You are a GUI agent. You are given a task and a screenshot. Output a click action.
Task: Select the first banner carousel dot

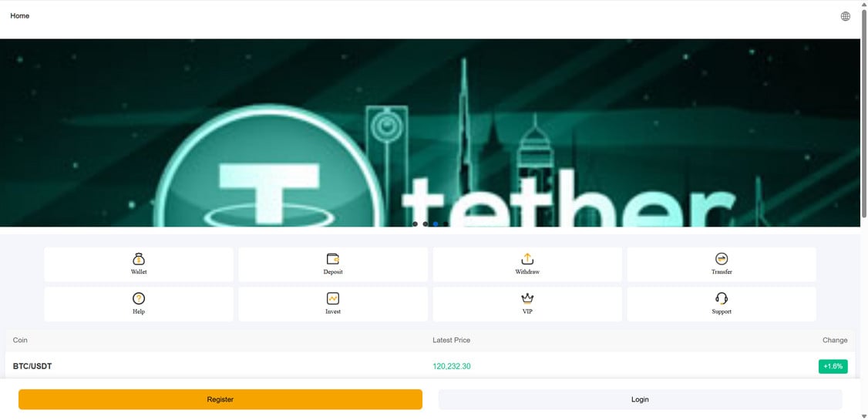click(x=415, y=224)
